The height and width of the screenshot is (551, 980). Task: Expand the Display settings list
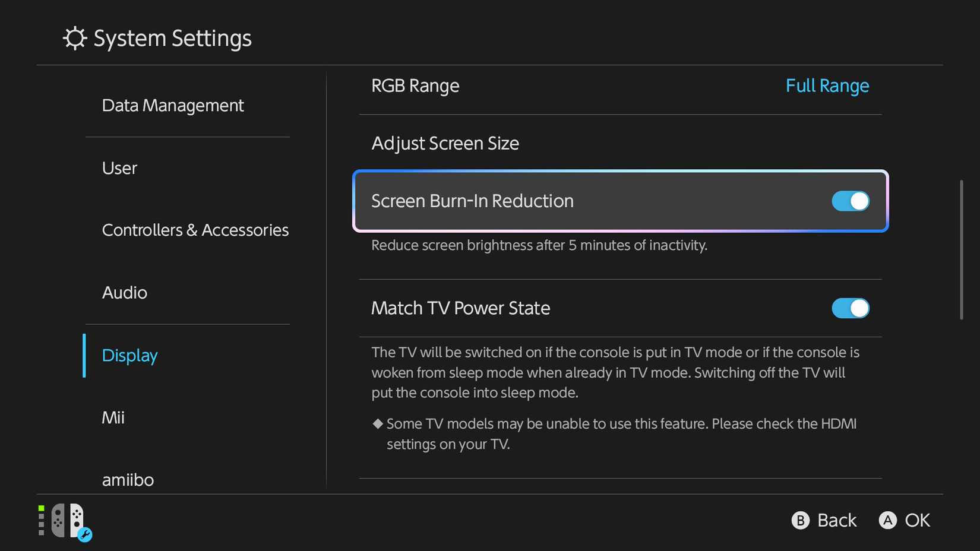pos(129,355)
